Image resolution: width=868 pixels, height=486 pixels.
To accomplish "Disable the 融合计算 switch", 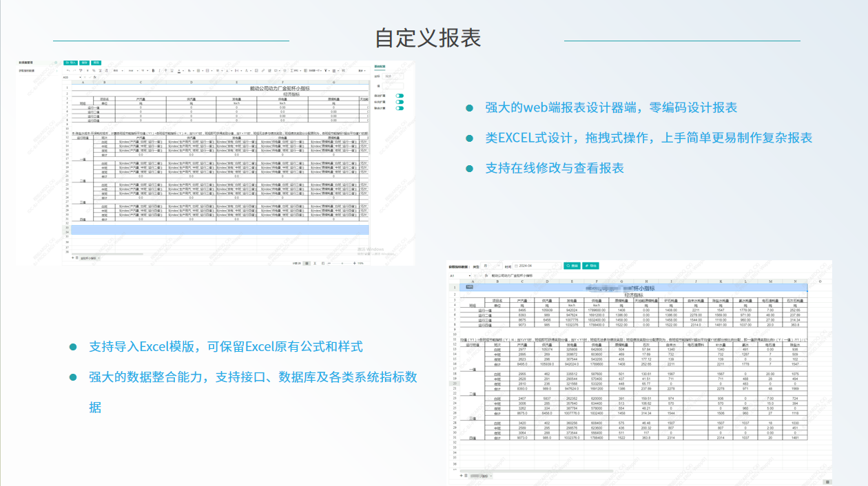I will coord(400,108).
